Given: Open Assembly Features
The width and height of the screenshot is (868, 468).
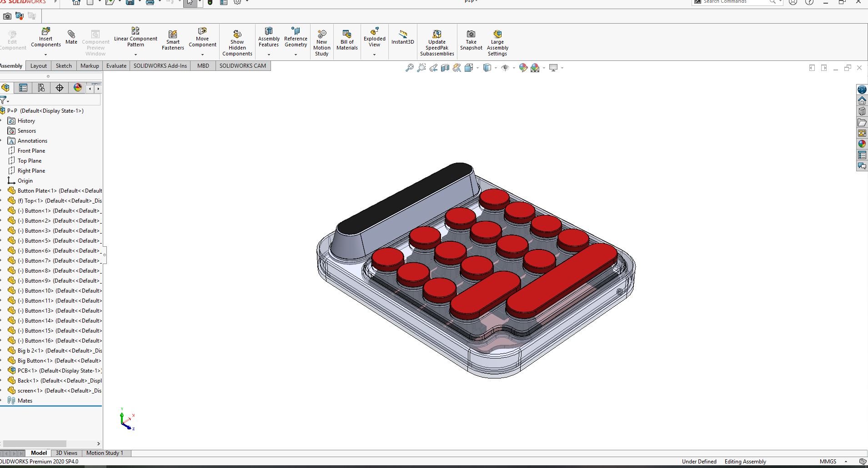Looking at the screenshot, I should 269,37.
